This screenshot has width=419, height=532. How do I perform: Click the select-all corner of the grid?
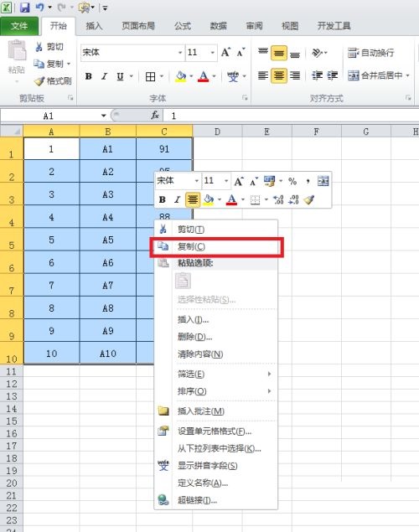click(x=12, y=131)
